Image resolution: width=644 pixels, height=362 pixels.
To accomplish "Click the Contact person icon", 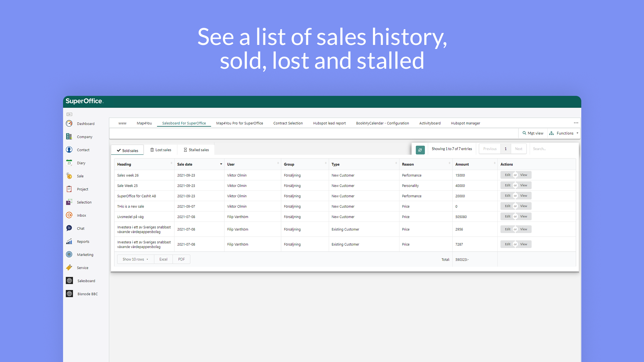I will tap(69, 149).
